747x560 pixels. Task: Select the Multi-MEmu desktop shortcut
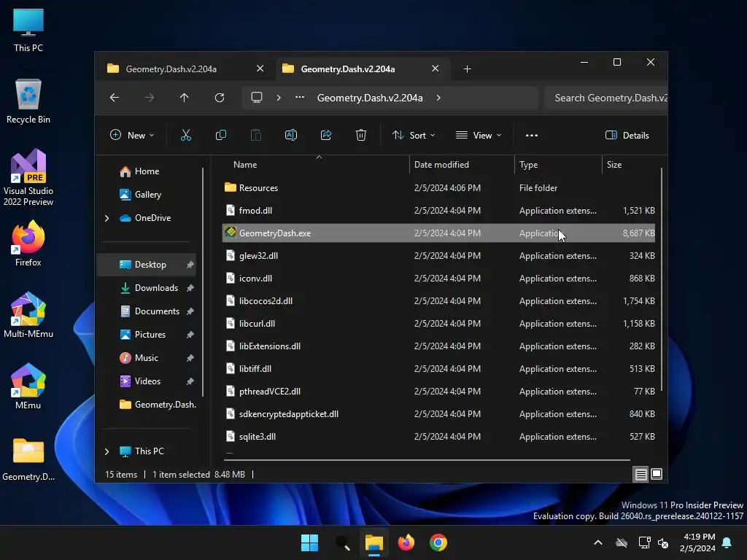coord(28,315)
